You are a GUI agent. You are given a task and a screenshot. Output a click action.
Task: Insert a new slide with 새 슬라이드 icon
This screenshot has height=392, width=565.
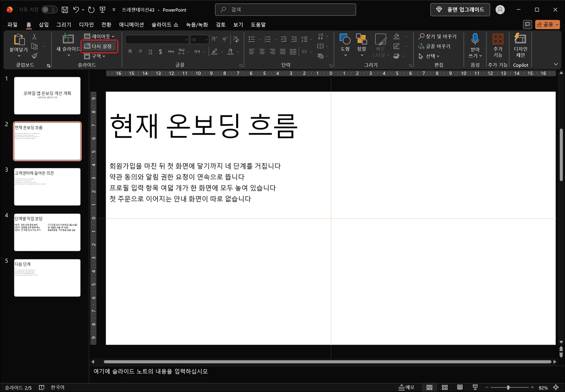[x=68, y=38]
